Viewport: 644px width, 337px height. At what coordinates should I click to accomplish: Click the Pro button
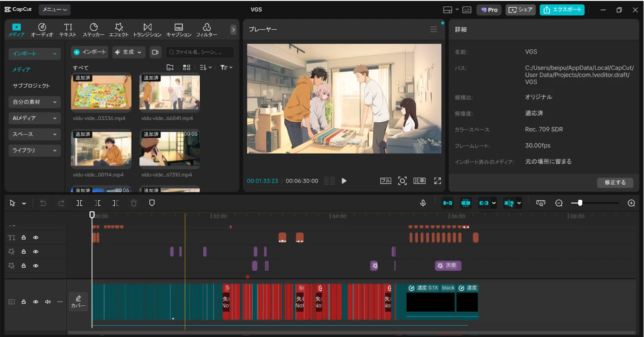[489, 10]
